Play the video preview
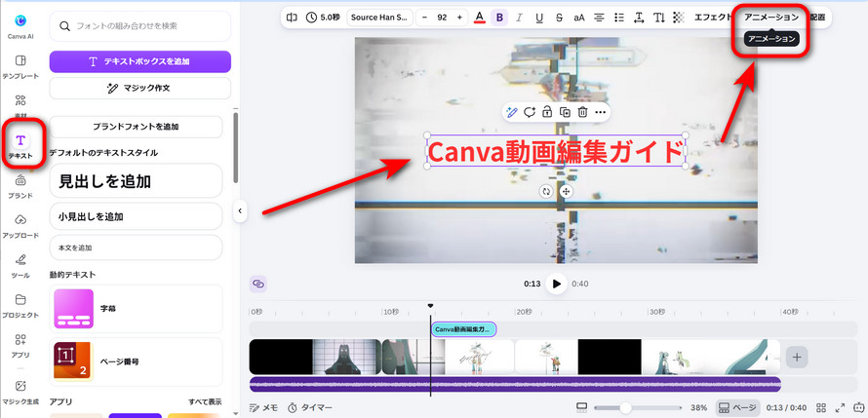The height and width of the screenshot is (418, 868). tap(556, 284)
